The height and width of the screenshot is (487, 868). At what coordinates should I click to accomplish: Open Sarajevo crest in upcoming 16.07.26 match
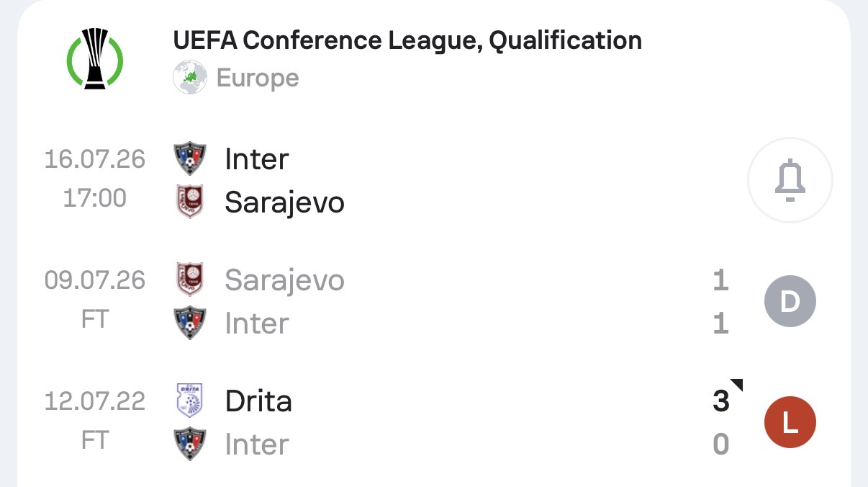(x=190, y=202)
